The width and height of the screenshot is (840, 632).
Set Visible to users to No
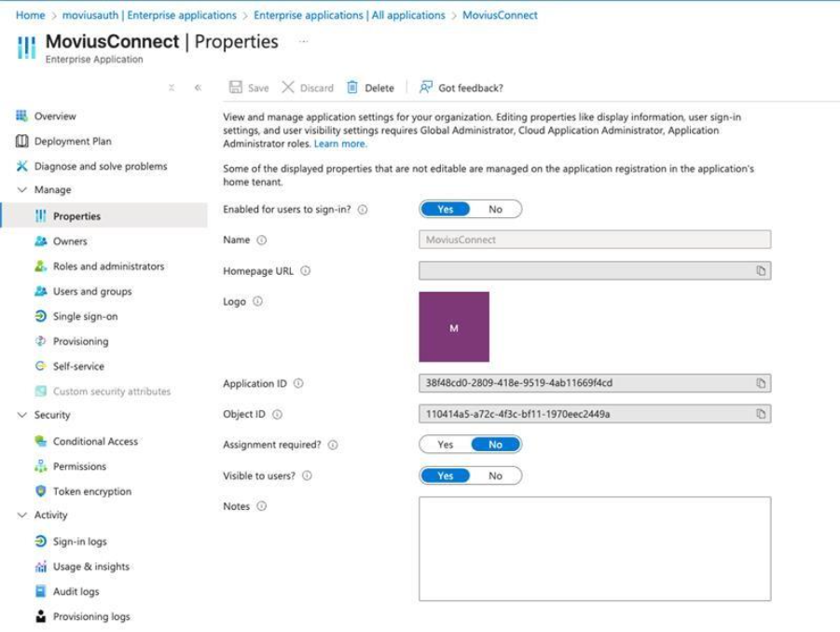coord(495,475)
